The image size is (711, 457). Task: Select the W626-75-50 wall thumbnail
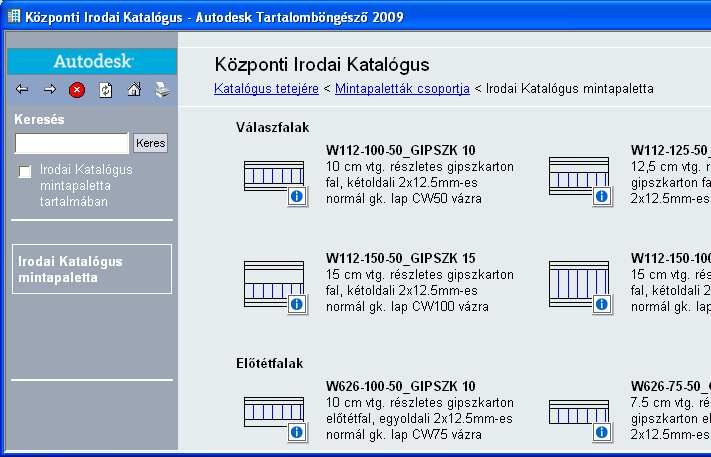tap(579, 412)
